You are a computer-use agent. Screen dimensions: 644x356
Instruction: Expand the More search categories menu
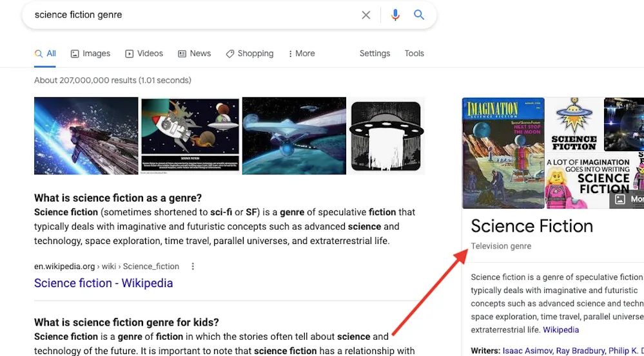click(302, 53)
